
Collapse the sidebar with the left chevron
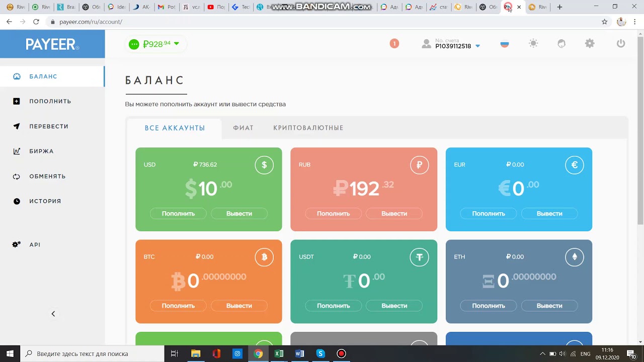click(53, 314)
